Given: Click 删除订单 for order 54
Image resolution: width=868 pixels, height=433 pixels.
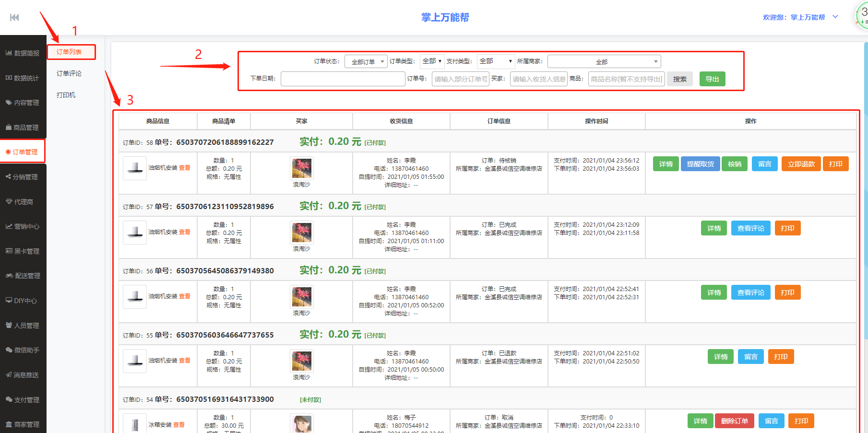Looking at the screenshot, I should pos(734,421).
